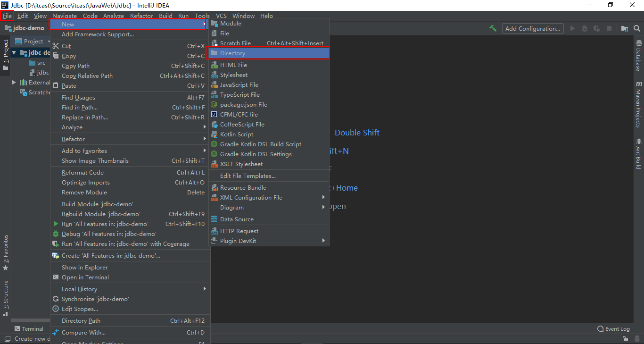The height and width of the screenshot is (344, 644).
Task: Toggle tool window bars via bottom-left corner icon
Action: coord(7,338)
